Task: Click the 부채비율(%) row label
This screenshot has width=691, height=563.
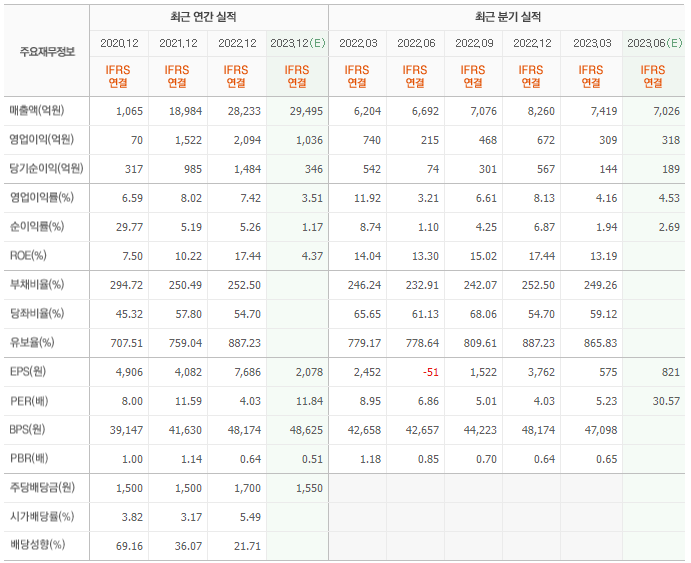Action: click(x=37, y=285)
